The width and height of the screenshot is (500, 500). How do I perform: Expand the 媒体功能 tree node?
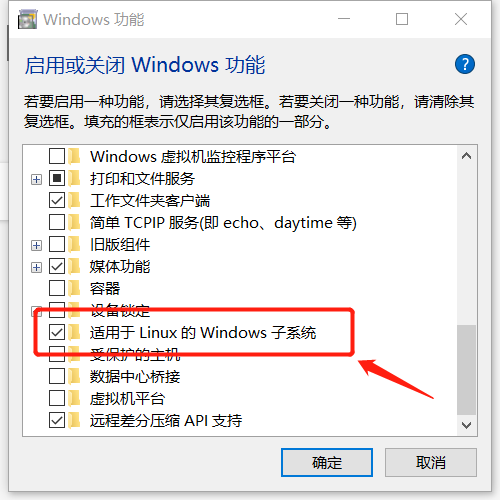click(36, 268)
